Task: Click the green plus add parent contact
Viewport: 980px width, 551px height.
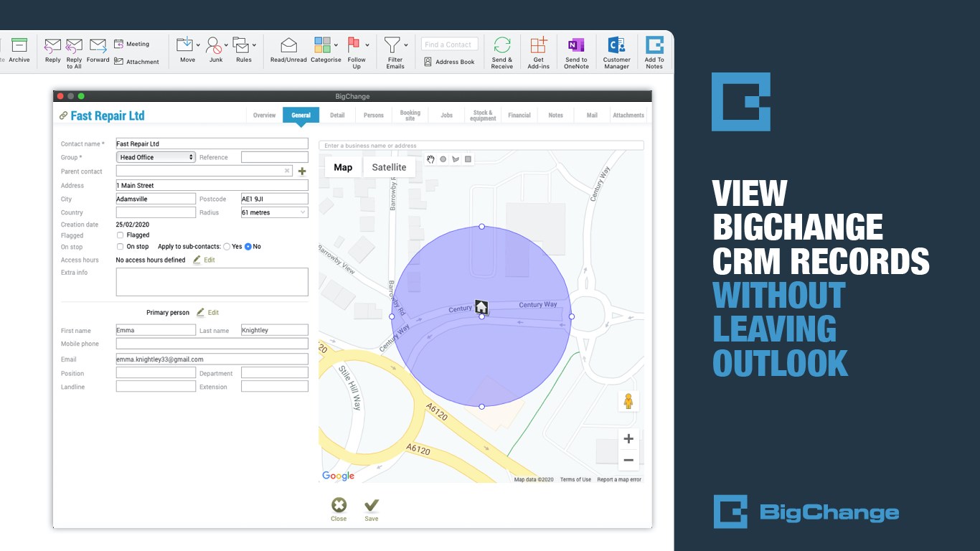Action: click(302, 171)
